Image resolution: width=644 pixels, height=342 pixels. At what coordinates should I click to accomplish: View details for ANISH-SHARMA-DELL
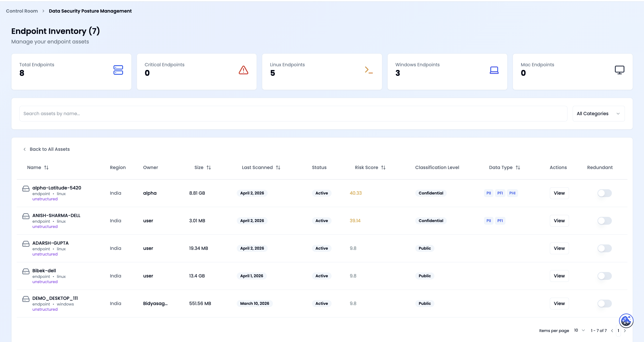[559, 221]
